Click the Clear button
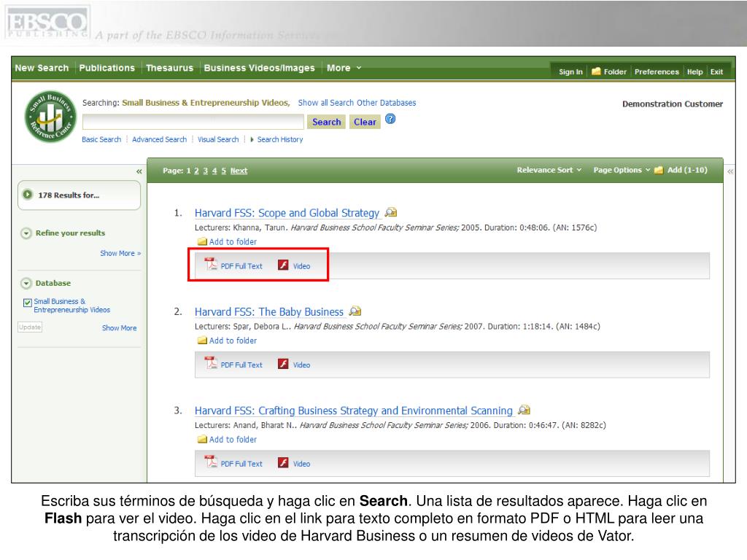 [365, 122]
